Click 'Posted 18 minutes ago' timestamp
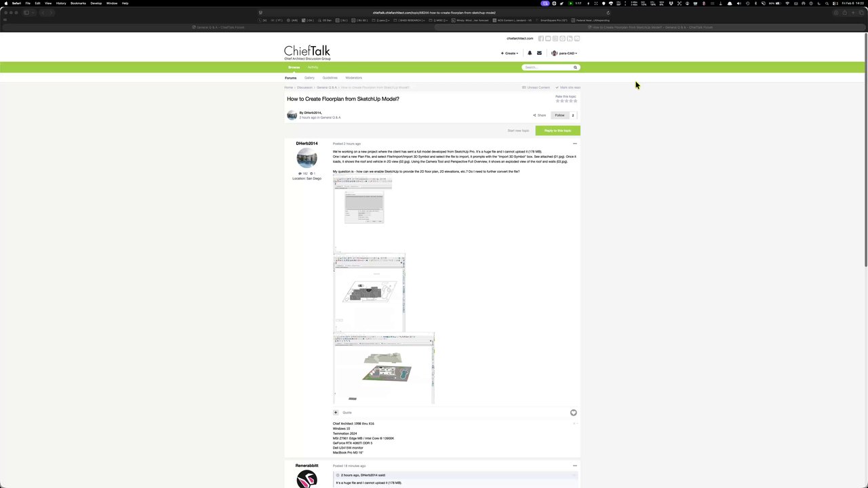868x488 pixels. pyautogui.click(x=349, y=466)
